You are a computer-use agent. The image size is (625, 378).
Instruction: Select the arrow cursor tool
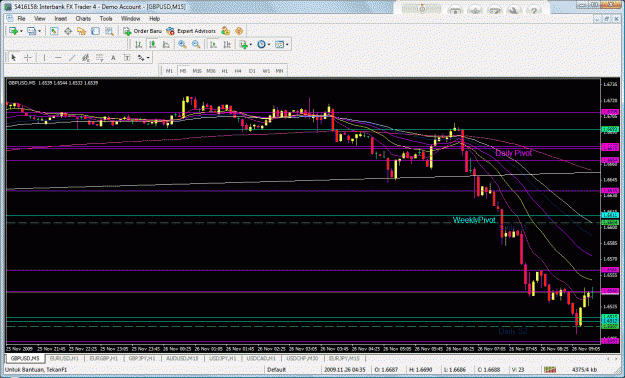point(14,58)
